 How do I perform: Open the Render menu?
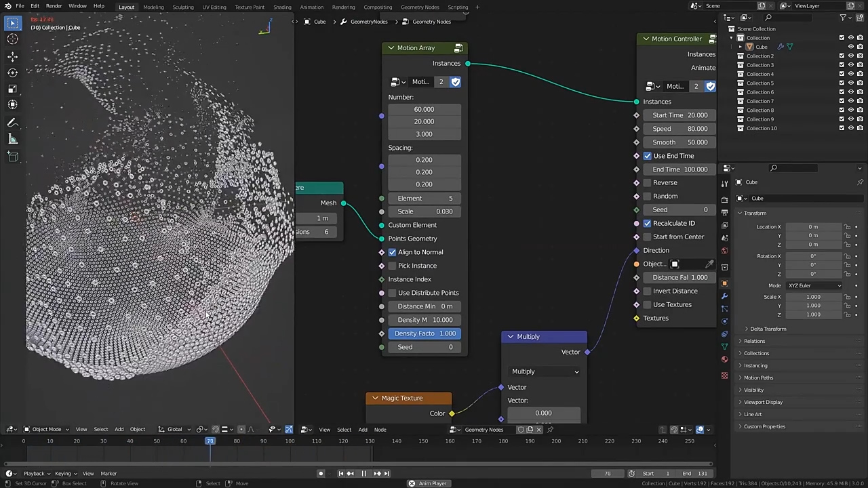[54, 6]
